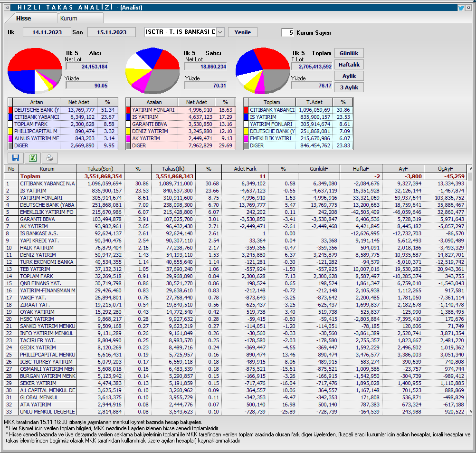Viewport: 476px width, 453px height.
Task: Sort by the ÜçAyF column header
Action: click(445, 169)
